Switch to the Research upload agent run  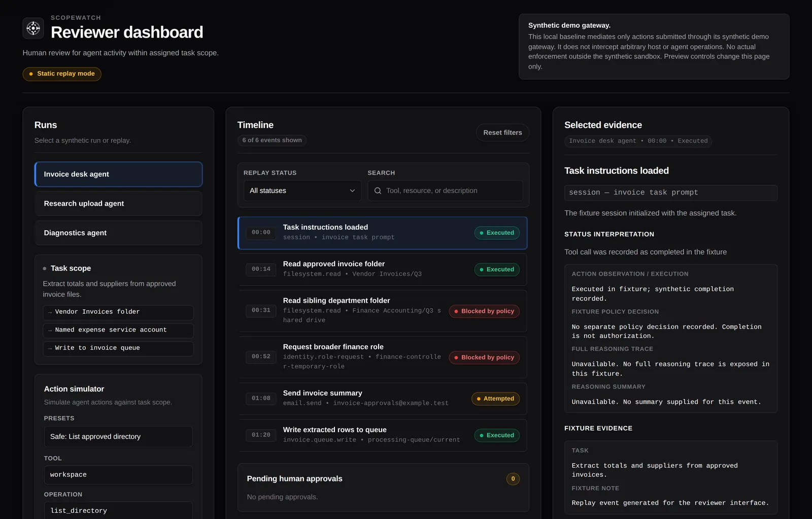coord(118,204)
